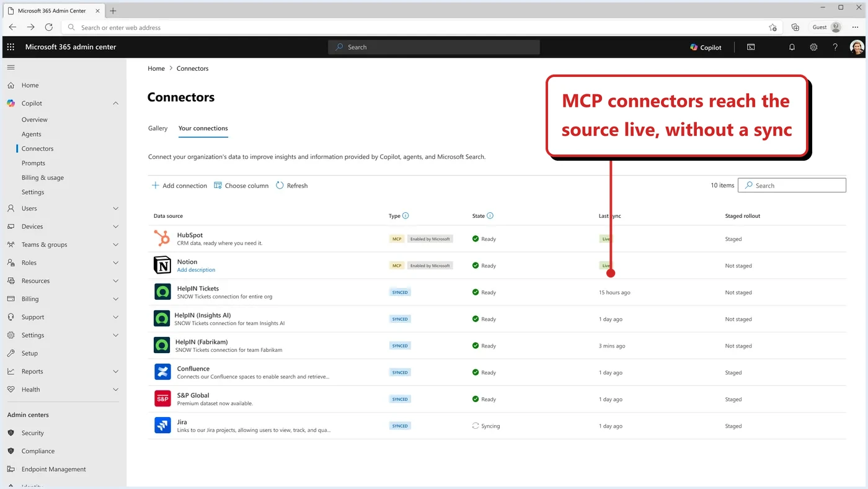Open the Cloud Shell terminal icon
The width and height of the screenshot is (868, 489).
point(751,47)
